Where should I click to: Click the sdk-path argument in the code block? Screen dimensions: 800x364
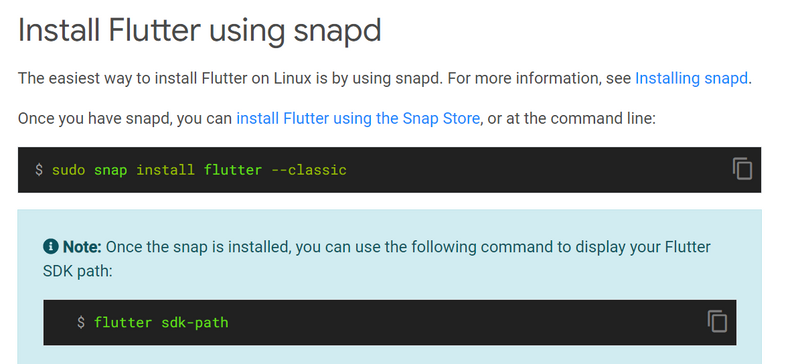tap(195, 323)
